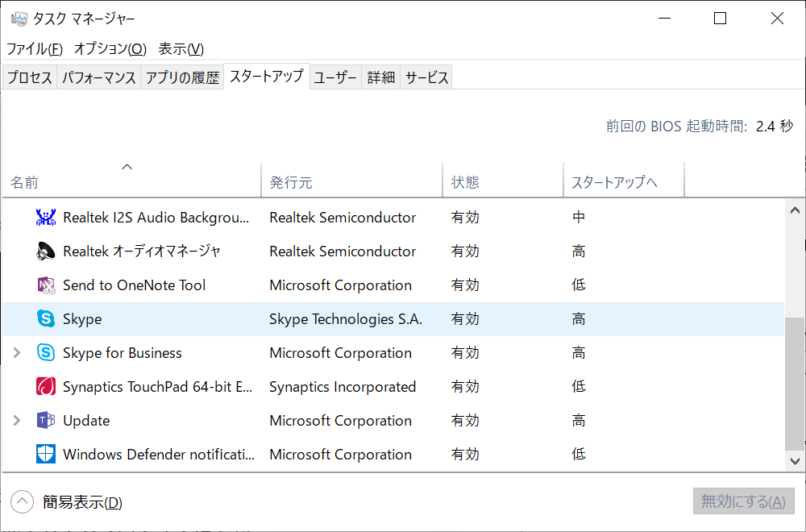Click the Skype for Business icon
This screenshot has width=806, height=532.
coord(46,353)
